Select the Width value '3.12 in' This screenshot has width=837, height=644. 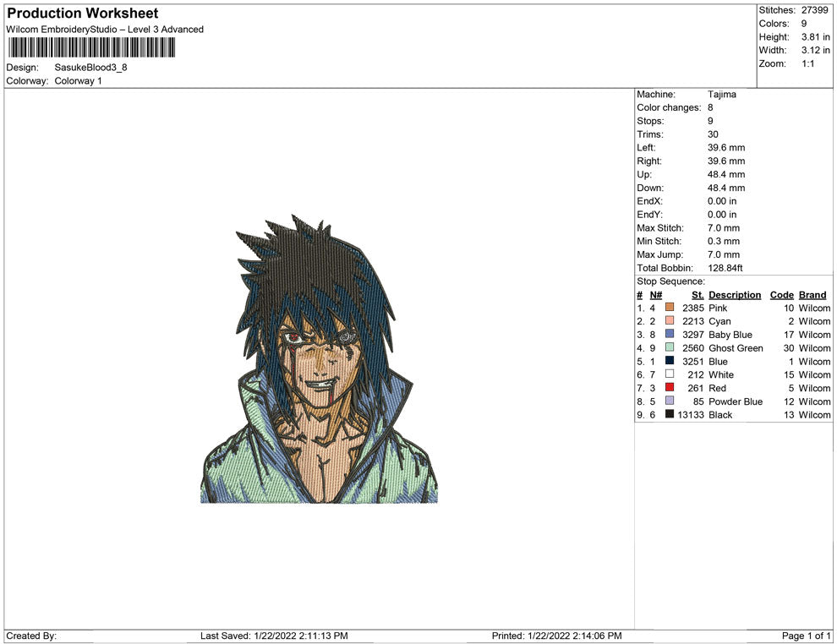815,50
